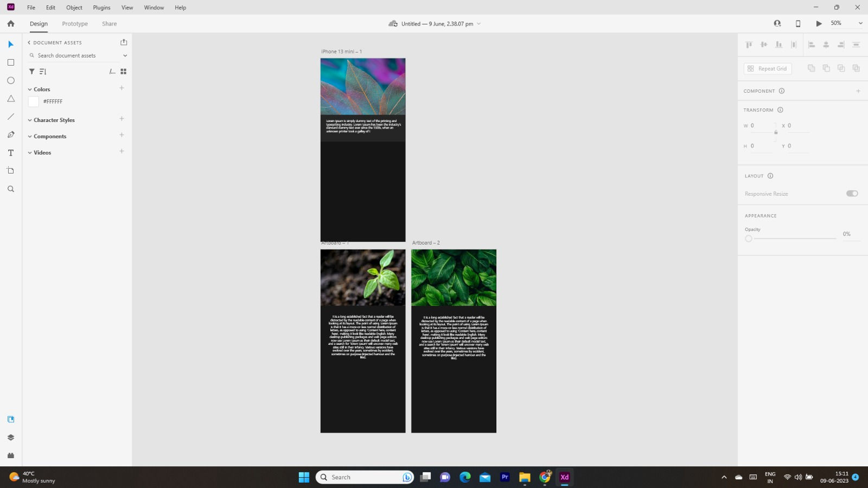
Task: Click the mobile device preview icon
Action: coord(798,23)
